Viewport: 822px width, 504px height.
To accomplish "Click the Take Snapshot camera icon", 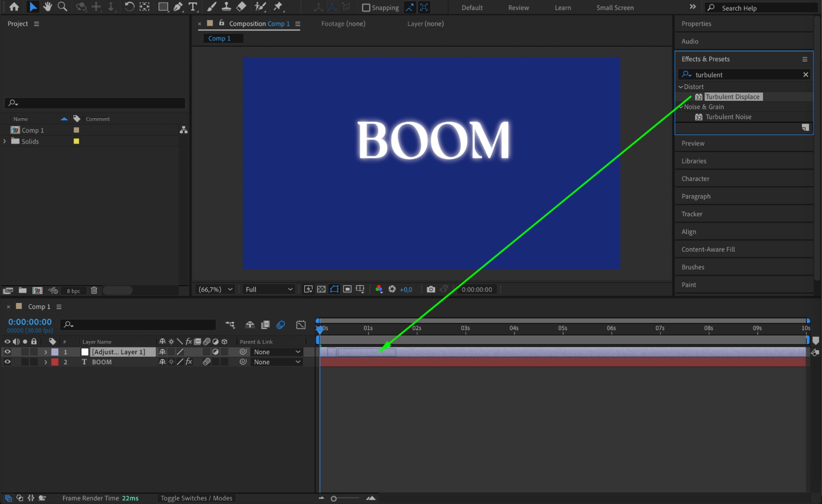I will click(431, 289).
